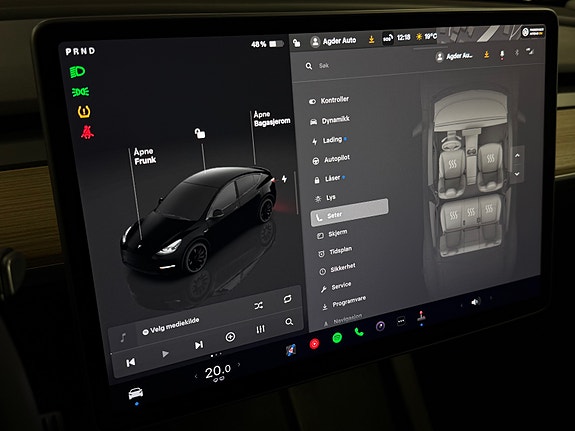
Task: Open the Spotify app
Action: coord(337,337)
